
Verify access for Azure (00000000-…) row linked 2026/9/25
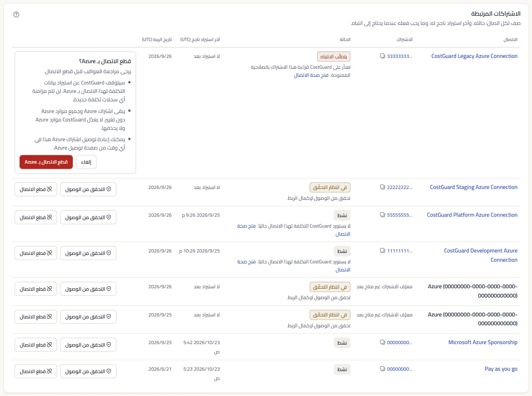(88, 317)
